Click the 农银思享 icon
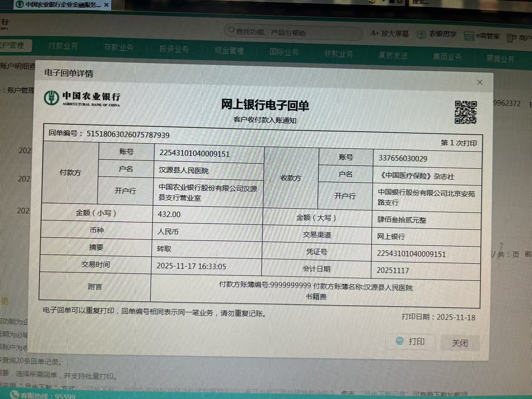Viewport: 532px width, 399px height. (421, 35)
